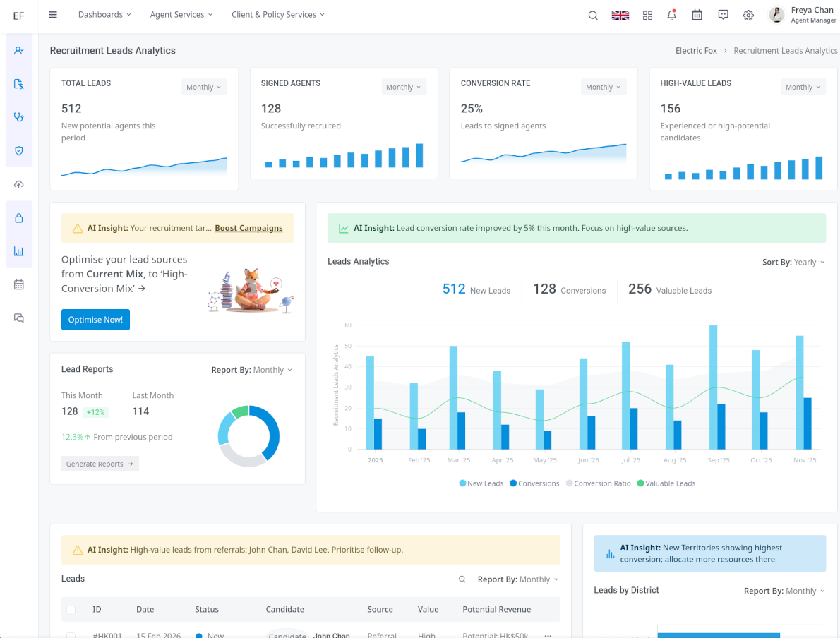The image size is (840, 638).
Task: Toggle Conversion Ratio series in chart legend
Action: pos(598,483)
